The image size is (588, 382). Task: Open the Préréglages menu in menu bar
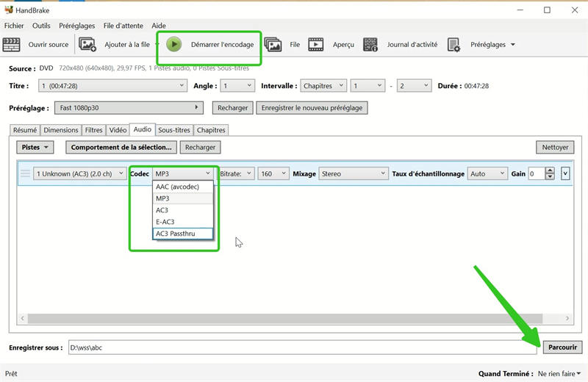pyautogui.click(x=77, y=26)
